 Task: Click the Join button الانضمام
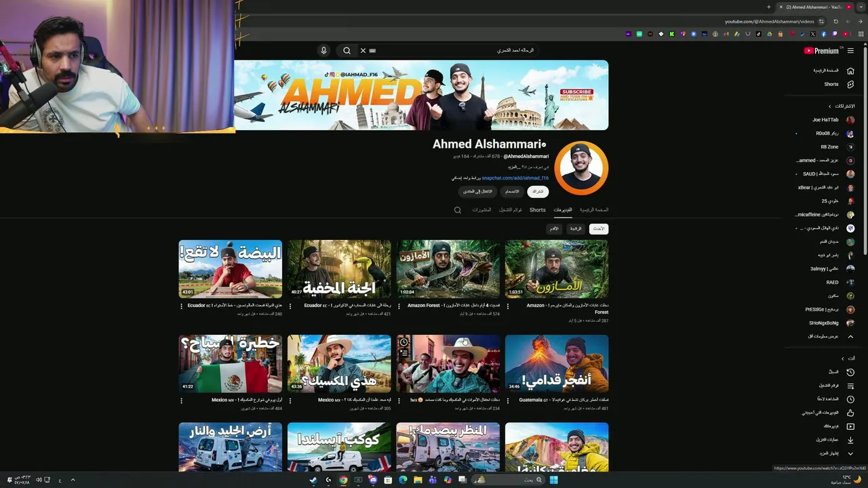click(512, 192)
